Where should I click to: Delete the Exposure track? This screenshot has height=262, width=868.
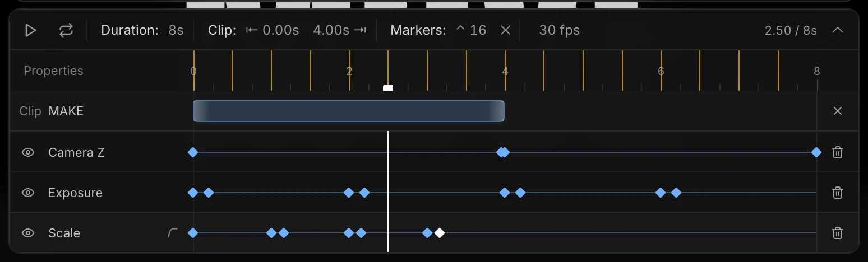point(838,193)
